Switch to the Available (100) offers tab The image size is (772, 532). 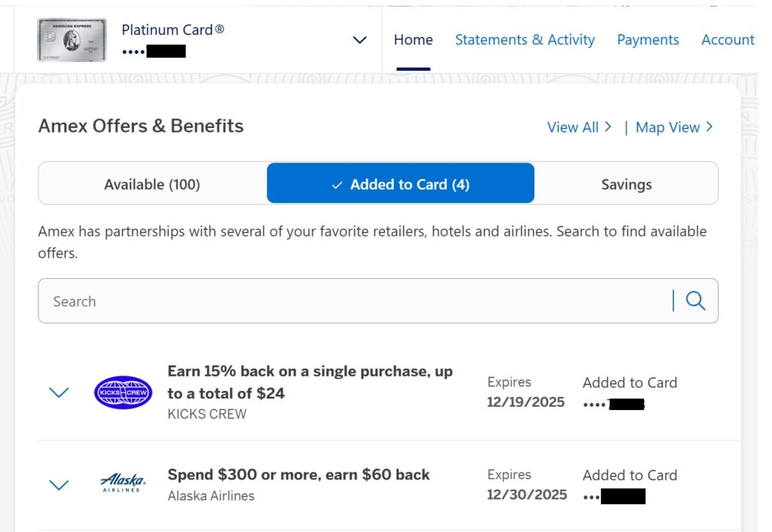tap(152, 184)
